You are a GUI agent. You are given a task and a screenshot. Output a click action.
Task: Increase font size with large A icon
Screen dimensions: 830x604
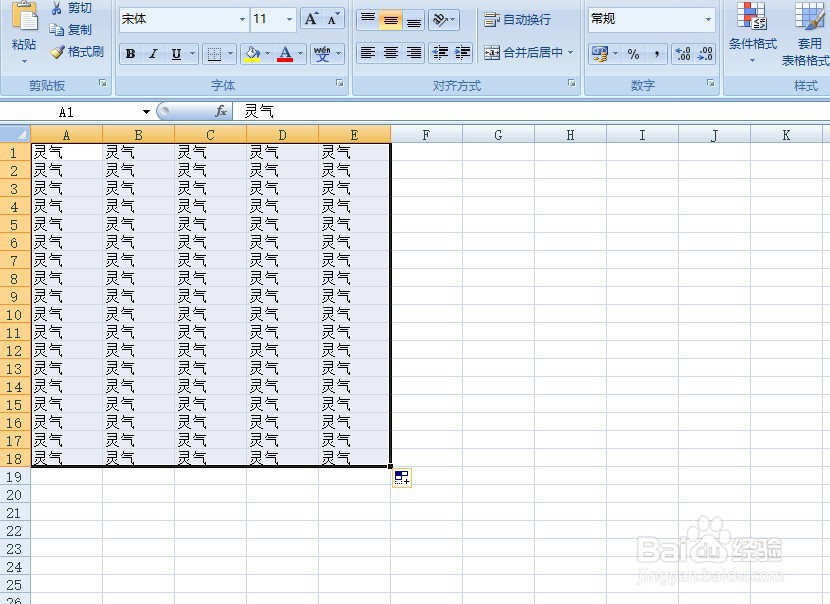311,20
